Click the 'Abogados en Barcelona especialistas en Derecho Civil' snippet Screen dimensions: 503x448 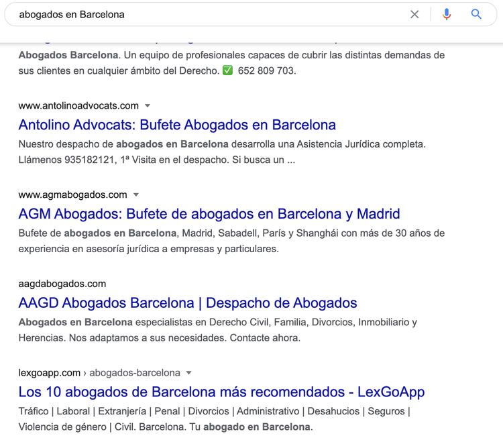click(x=218, y=323)
